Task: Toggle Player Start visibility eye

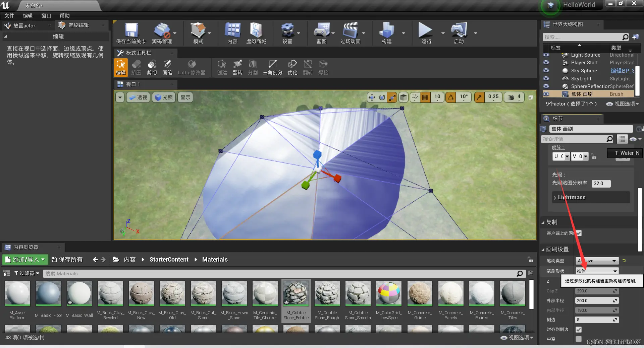Action: [x=546, y=62]
